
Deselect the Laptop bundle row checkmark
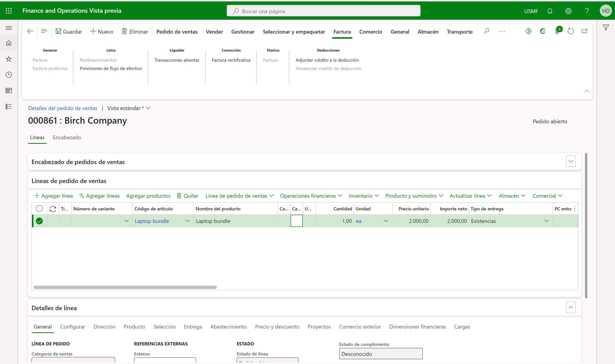(39, 221)
